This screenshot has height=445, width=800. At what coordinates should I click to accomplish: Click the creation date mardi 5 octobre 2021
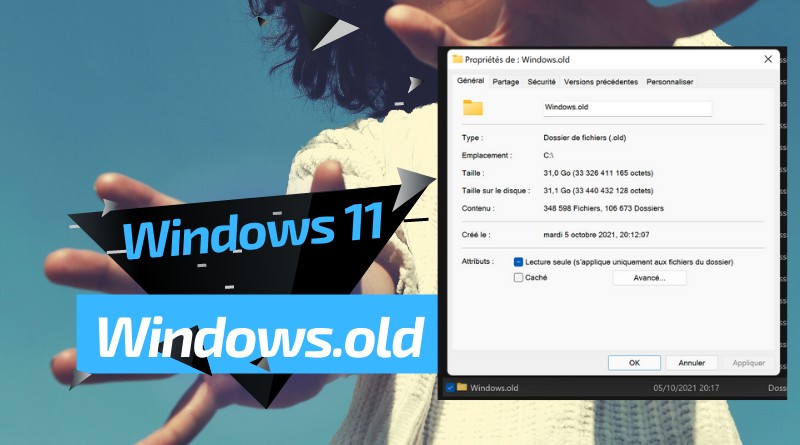(x=596, y=235)
